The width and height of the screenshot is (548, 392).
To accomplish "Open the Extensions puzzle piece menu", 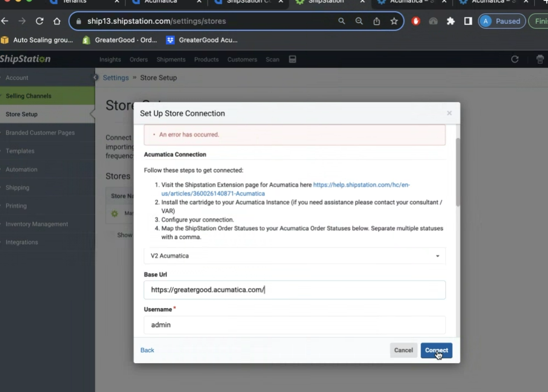I will [x=451, y=21].
